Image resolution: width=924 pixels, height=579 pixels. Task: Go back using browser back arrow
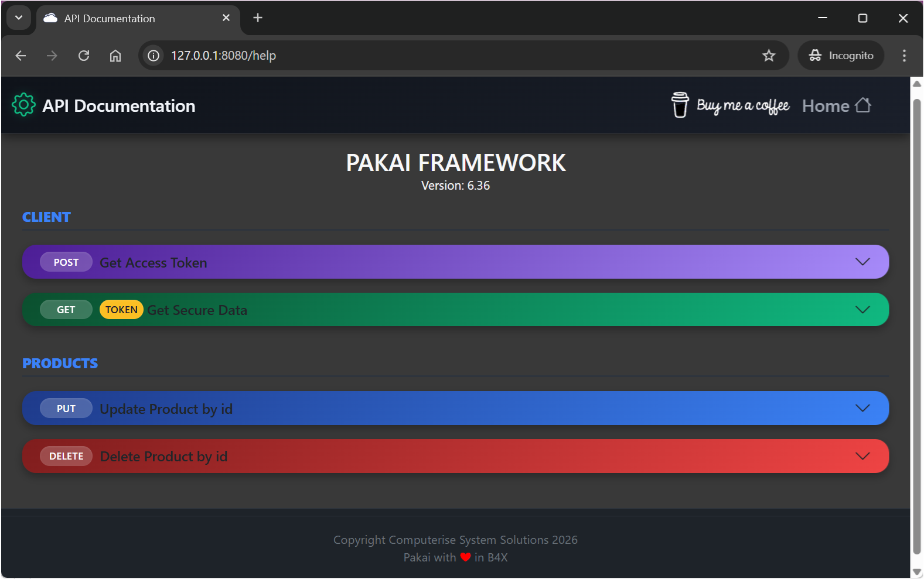click(21, 56)
